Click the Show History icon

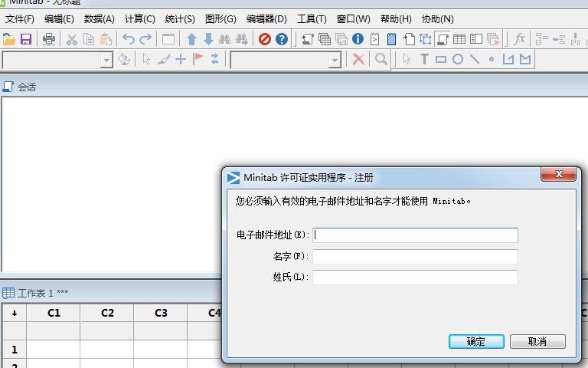(x=374, y=39)
